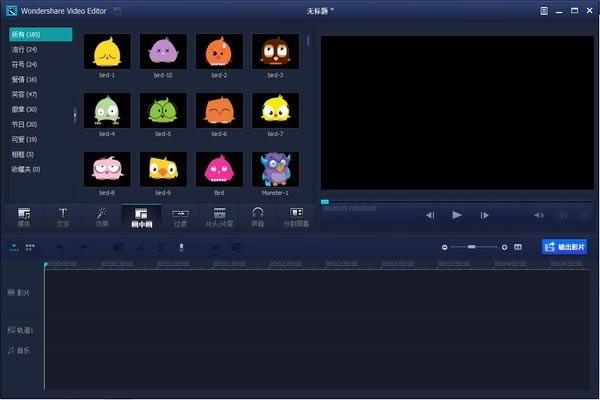Mute the preview volume speaker icon

(x=539, y=215)
